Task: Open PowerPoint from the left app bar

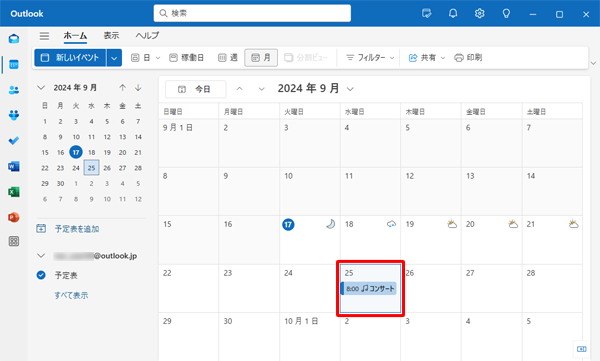Action: [x=14, y=217]
